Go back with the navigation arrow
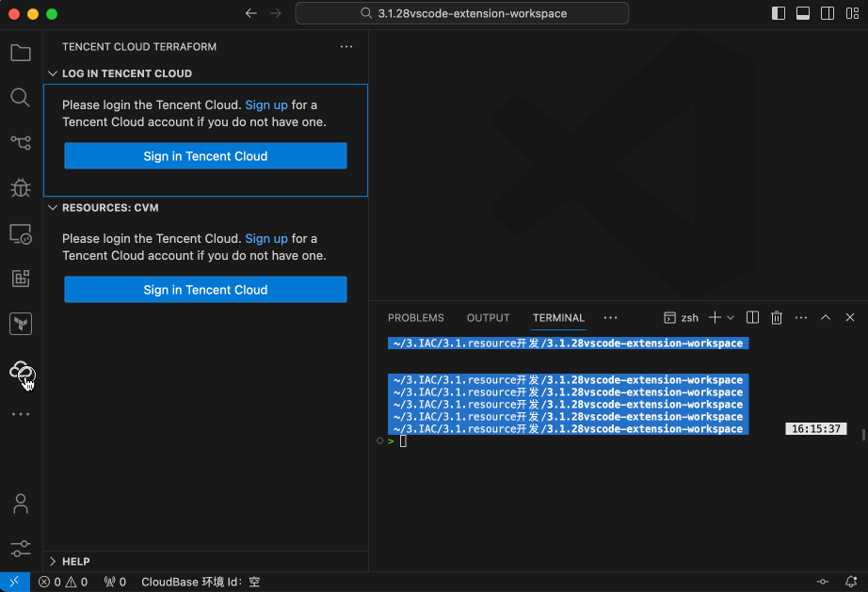868x592 pixels. pos(250,13)
